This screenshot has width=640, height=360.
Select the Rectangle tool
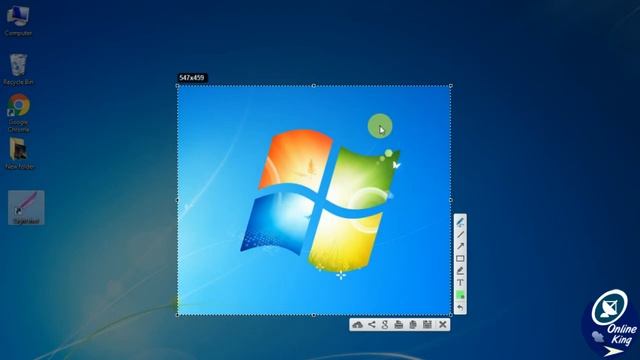460,258
